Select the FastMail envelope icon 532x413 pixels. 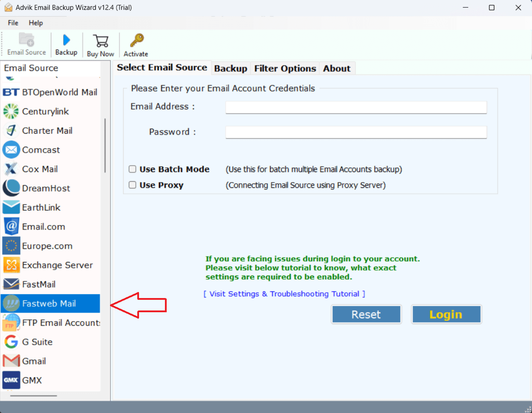(x=11, y=284)
